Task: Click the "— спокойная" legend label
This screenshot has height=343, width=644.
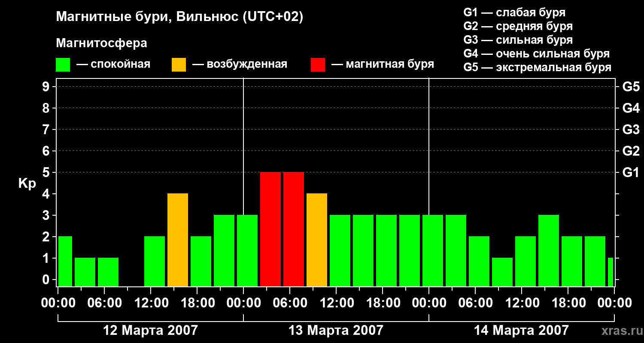Action: pyautogui.click(x=113, y=64)
